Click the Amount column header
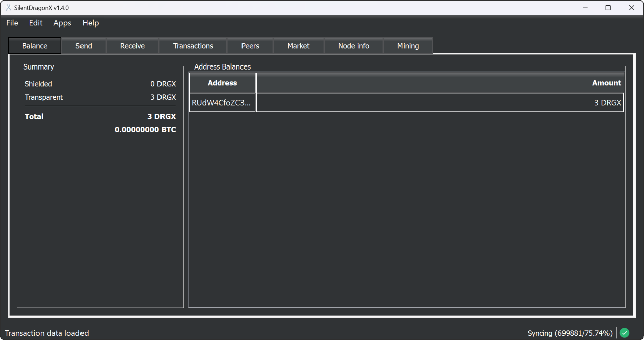The image size is (644, 340). [x=606, y=83]
